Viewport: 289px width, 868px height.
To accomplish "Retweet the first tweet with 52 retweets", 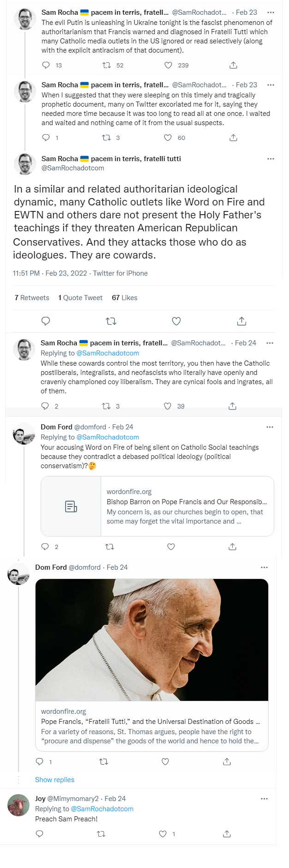I will click(107, 65).
